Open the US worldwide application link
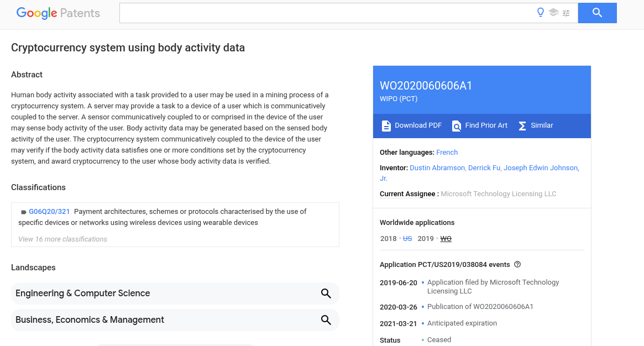This screenshot has width=644, height=346. tap(407, 238)
